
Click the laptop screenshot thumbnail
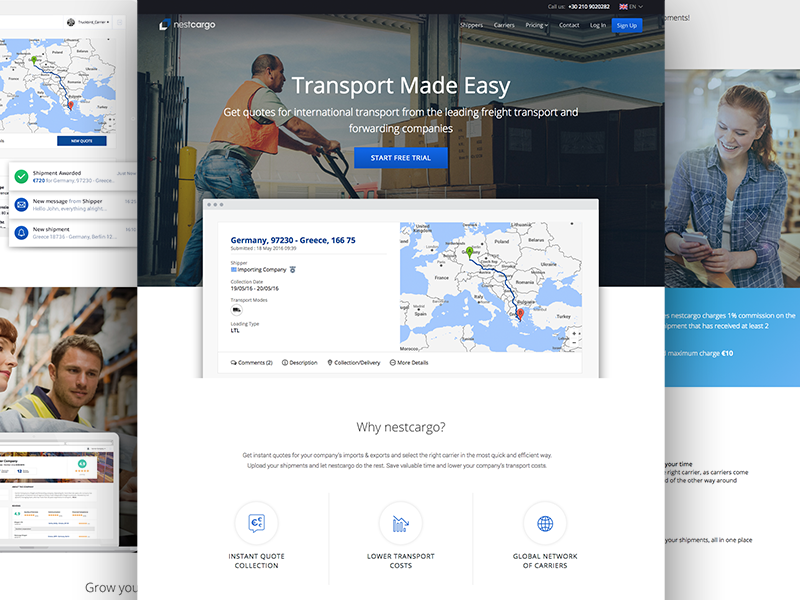pos(58,492)
